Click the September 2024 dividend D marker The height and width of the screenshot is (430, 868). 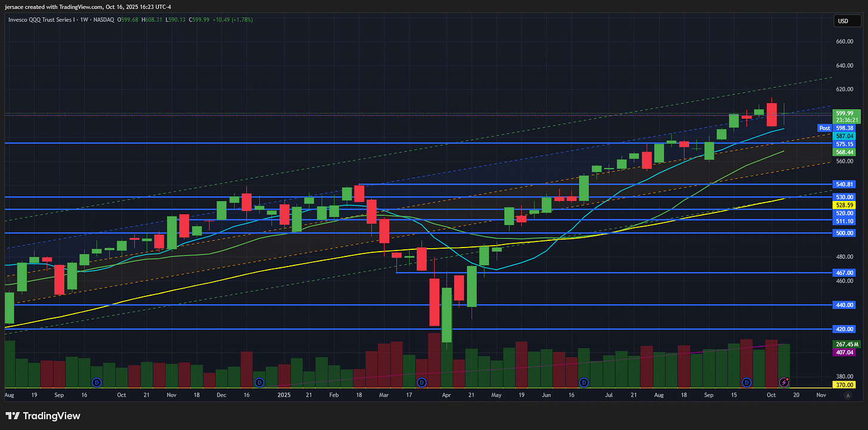[x=95, y=382]
